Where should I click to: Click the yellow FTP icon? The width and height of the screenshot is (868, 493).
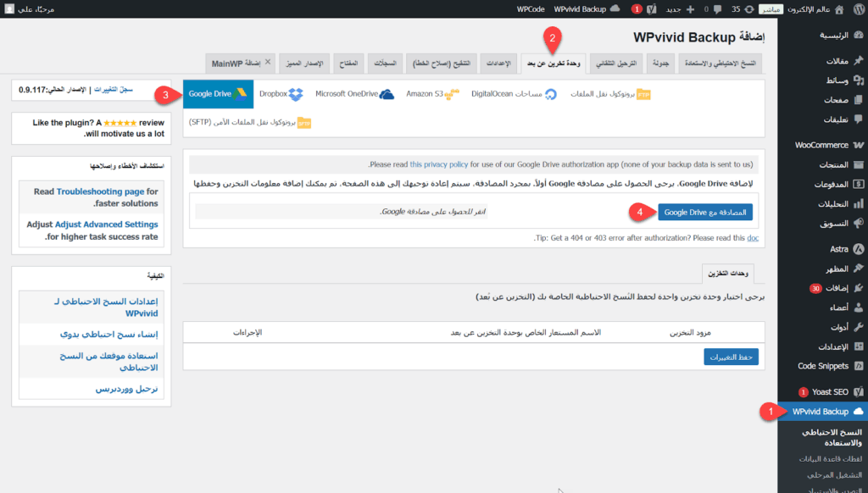[643, 95]
